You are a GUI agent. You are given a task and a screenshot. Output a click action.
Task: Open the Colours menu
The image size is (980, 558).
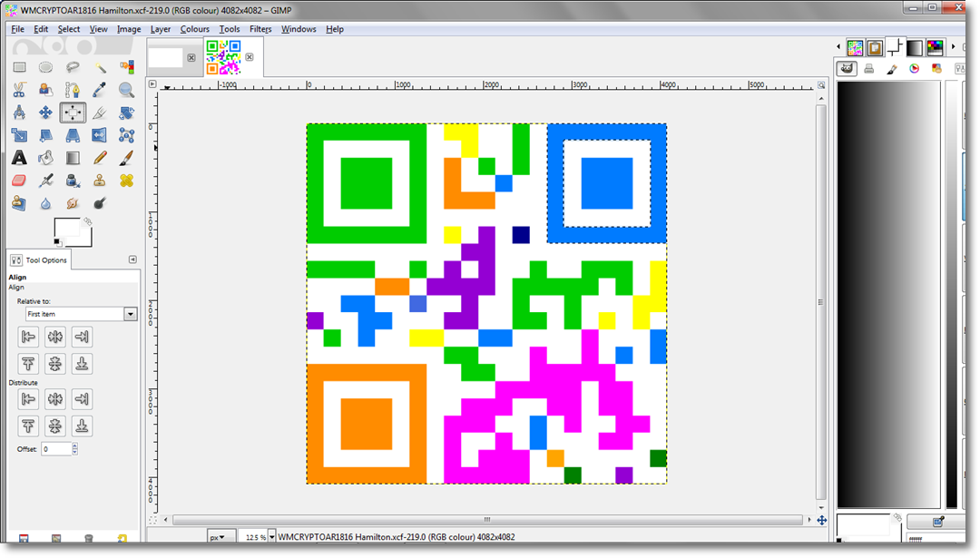[195, 29]
